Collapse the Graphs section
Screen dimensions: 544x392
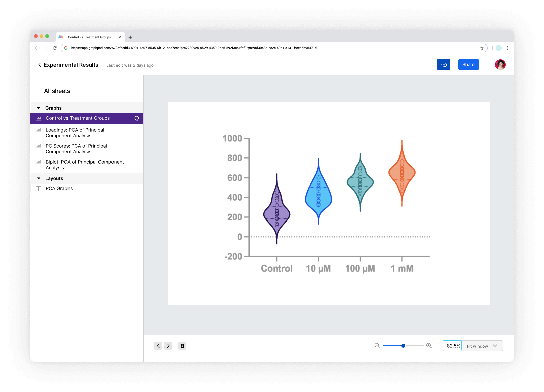(39, 108)
